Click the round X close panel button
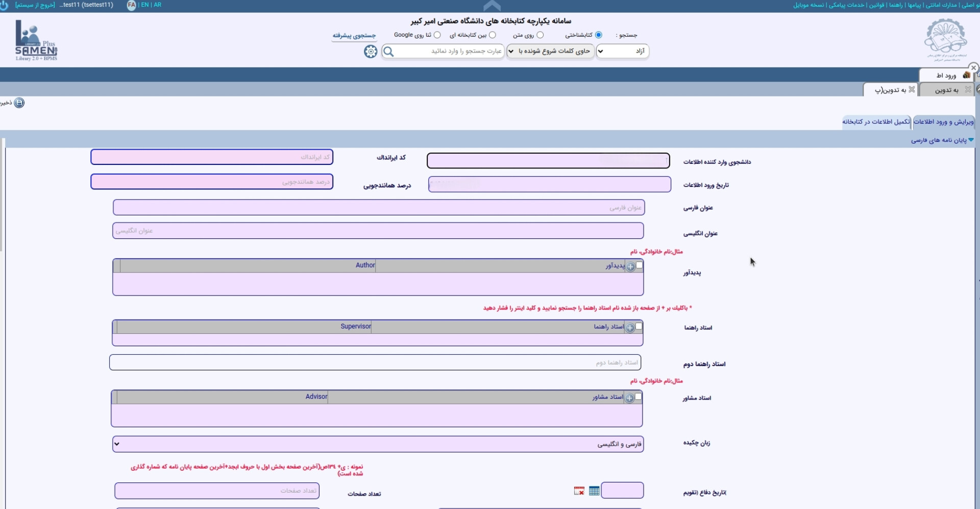The image size is (980, 509). (x=973, y=67)
